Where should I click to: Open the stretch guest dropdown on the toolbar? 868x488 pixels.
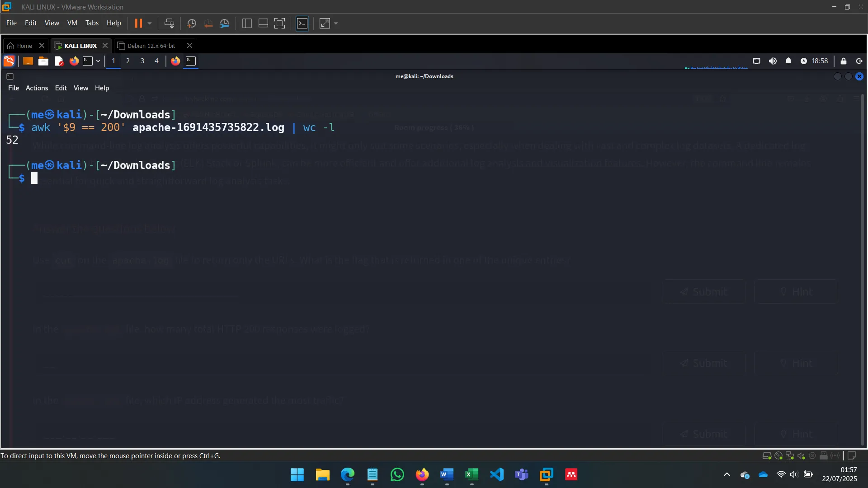[x=335, y=23]
